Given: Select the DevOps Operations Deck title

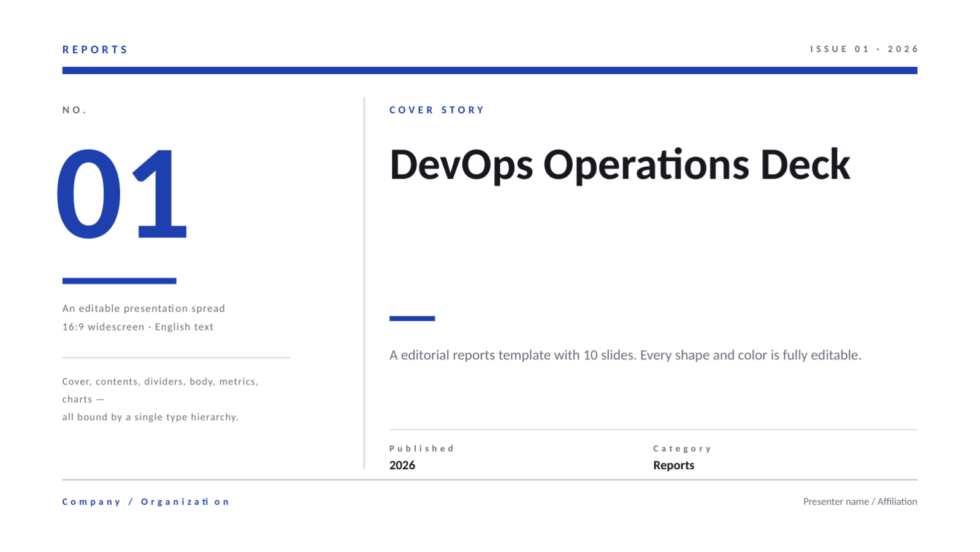Looking at the screenshot, I should pyautogui.click(x=620, y=164).
